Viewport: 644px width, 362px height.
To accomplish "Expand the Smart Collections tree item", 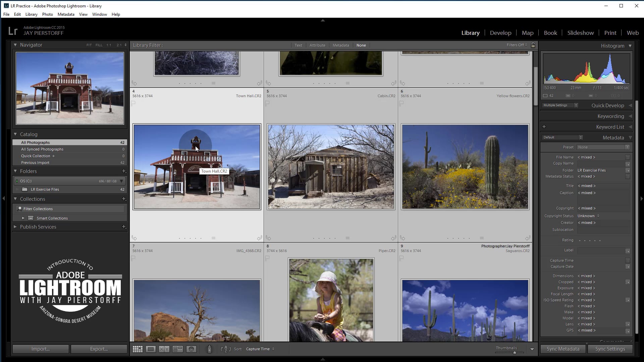I will point(23,218).
